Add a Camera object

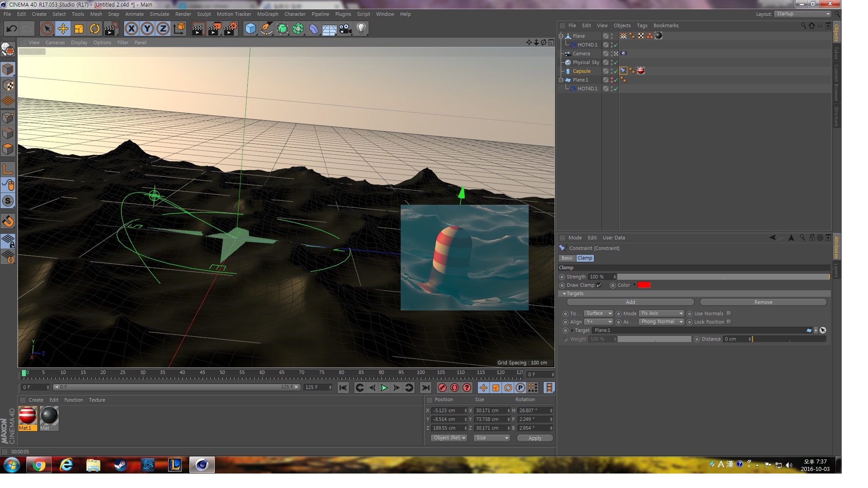pos(345,29)
